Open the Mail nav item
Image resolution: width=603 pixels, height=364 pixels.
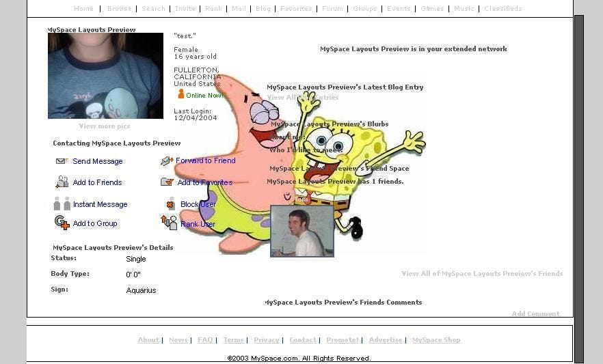point(239,8)
